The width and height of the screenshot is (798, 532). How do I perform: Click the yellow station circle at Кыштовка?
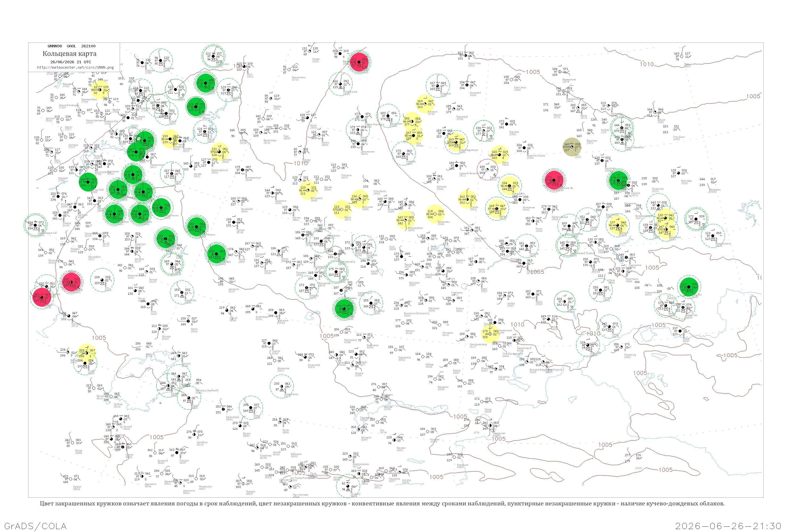pos(435,214)
